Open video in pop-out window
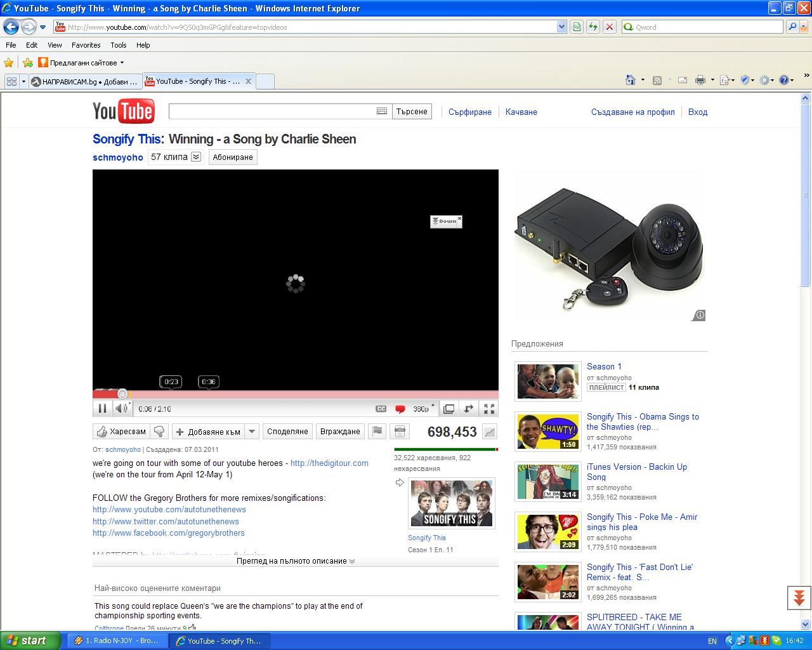812x650 pixels. click(449, 409)
